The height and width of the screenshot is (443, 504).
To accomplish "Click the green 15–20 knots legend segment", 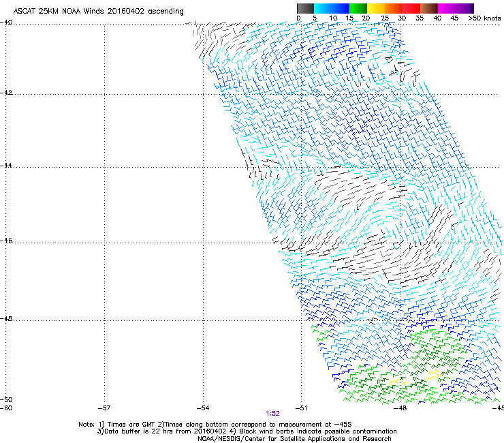I will [x=358, y=8].
